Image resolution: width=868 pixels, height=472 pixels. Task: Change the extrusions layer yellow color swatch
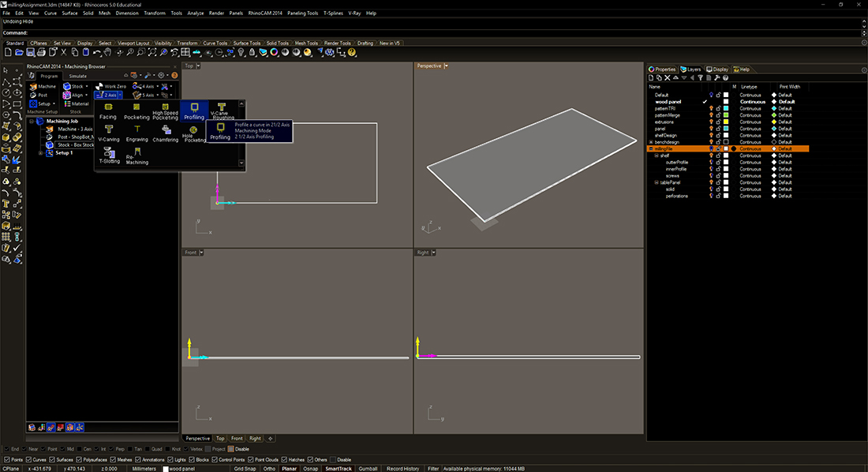726,122
